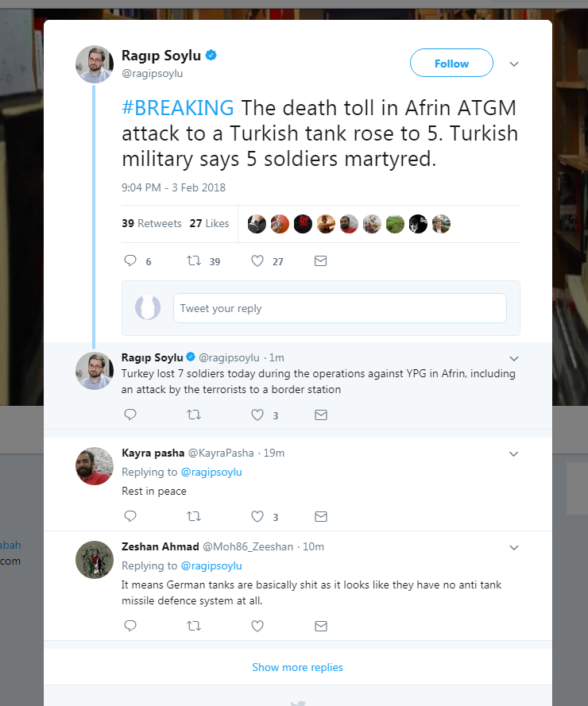
Task: Click Follow button for Ragıp Soylu
Action: (x=451, y=64)
